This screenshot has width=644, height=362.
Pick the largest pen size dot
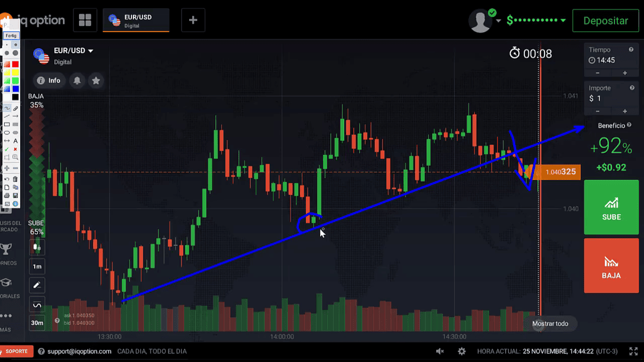pos(16,53)
